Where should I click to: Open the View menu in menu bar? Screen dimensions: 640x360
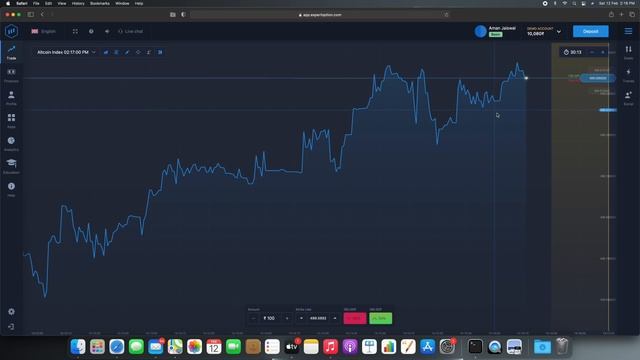tap(62, 3)
